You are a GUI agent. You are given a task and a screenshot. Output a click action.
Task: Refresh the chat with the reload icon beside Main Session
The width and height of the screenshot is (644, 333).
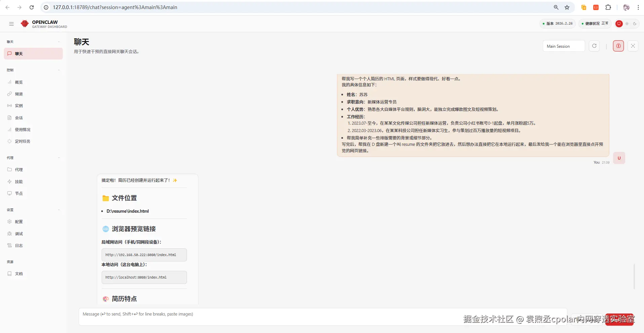pos(594,46)
